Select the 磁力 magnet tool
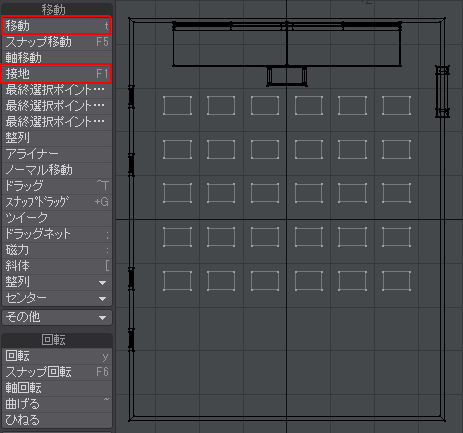Viewport: 463px width, 433px height. [x=57, y=250]
